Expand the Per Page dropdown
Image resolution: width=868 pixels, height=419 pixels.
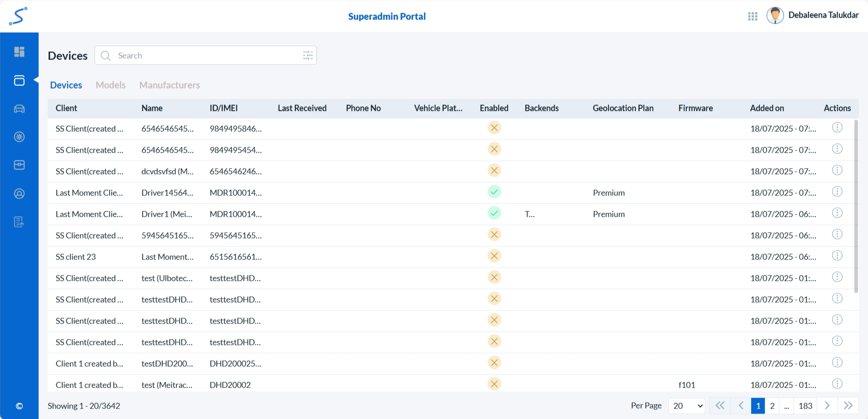pyautogui.click(x=687, y=406)
